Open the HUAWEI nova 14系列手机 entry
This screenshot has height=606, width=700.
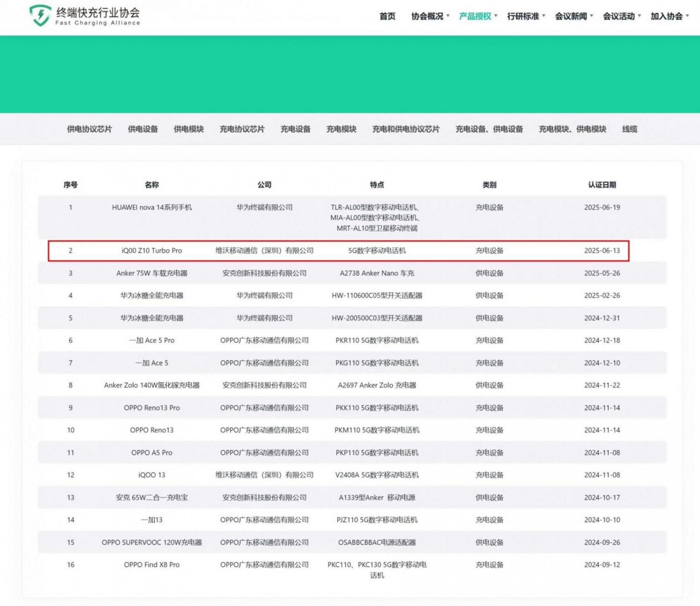(152, 207)
